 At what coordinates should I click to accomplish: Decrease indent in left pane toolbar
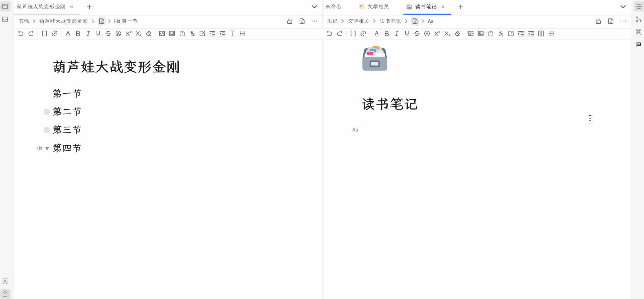coord(222,34)
